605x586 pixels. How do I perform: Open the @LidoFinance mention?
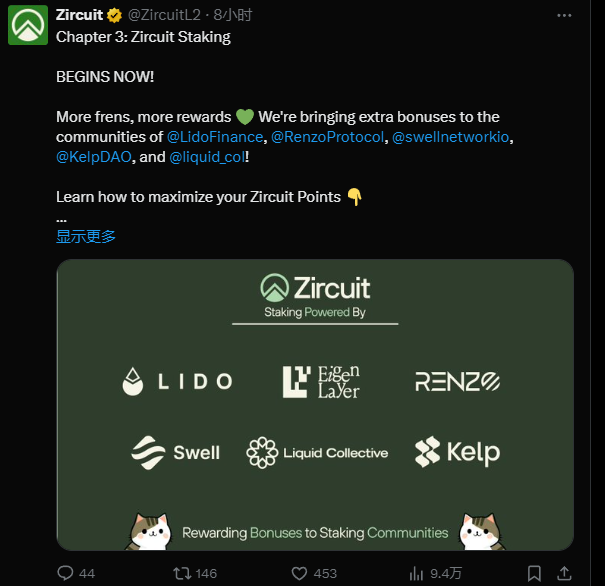click(215, 137)
